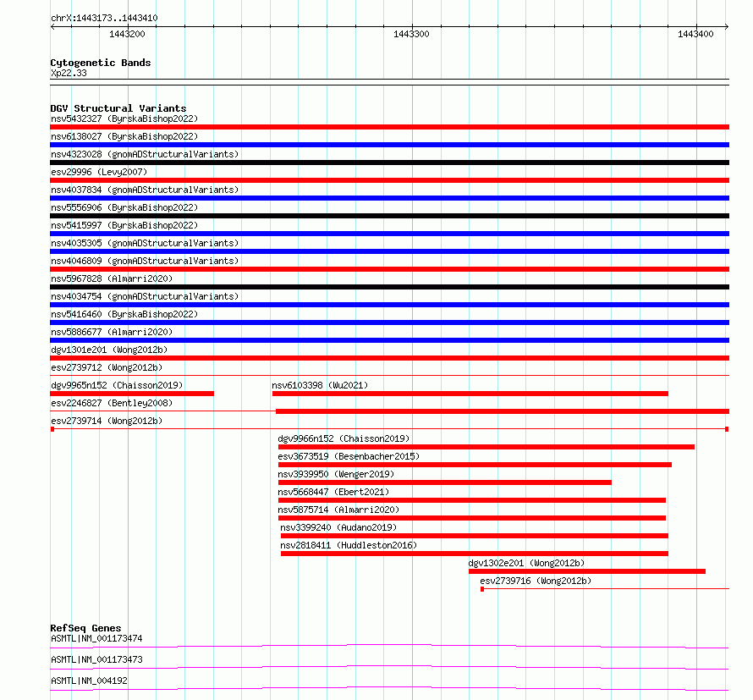The image size is (753, 700).
Task: Open the dgv9965n152 Chaisson2019 variant bar
Action: [x=132, y=394]
